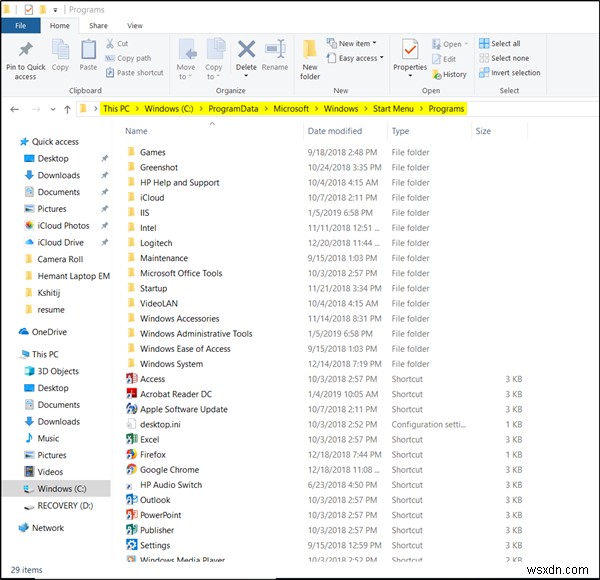Viewport: 600px width, 580px height.
Task: Click the Edit ribbon option
Action: point(444,59)
